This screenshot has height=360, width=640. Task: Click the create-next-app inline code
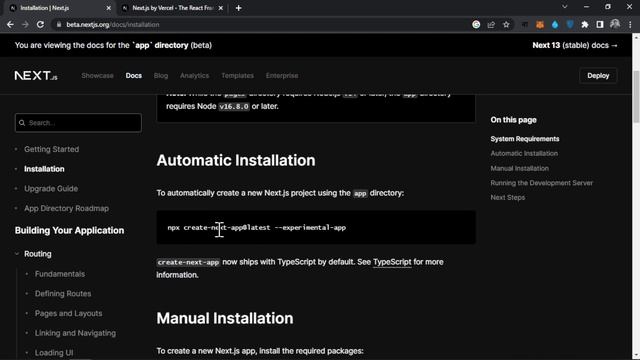pos(188,262)
